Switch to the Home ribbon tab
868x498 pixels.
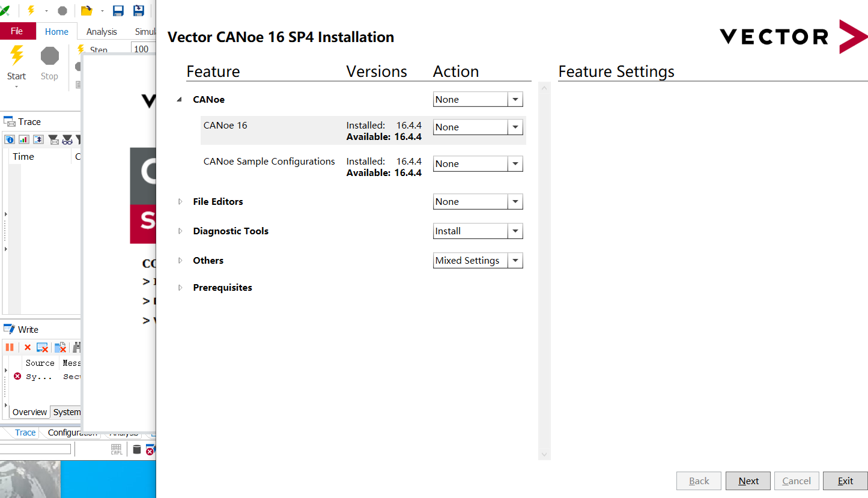click(x=56, y=32)
